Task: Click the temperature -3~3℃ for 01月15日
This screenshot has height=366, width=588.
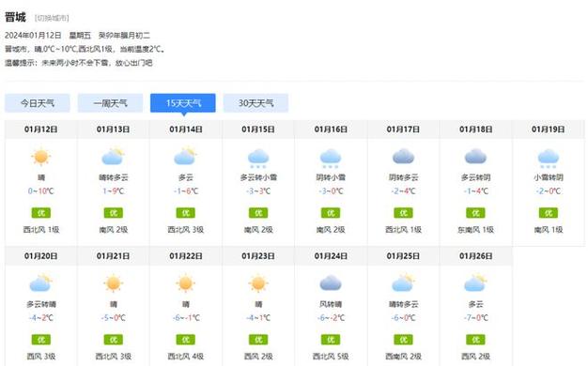Action: 258,191
